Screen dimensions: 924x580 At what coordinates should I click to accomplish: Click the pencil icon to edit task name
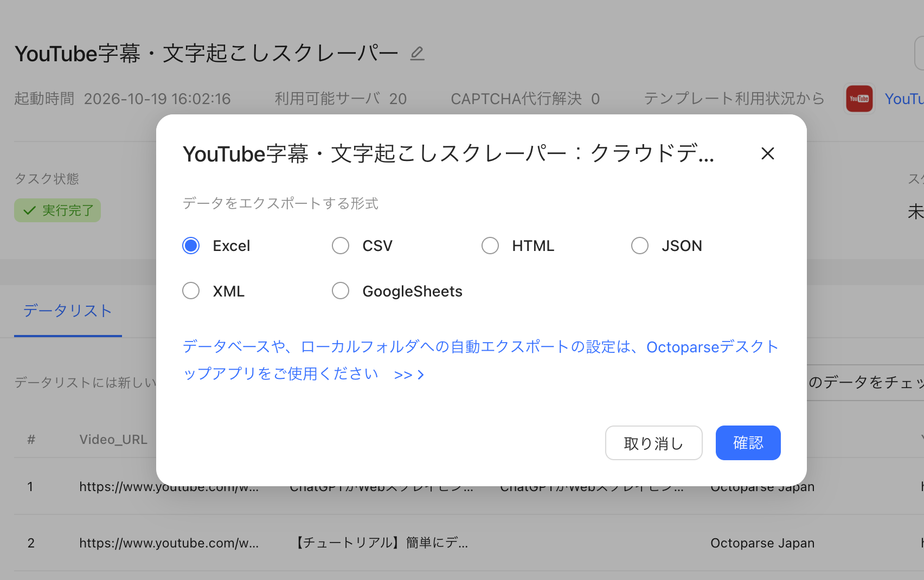pos(417,53)
